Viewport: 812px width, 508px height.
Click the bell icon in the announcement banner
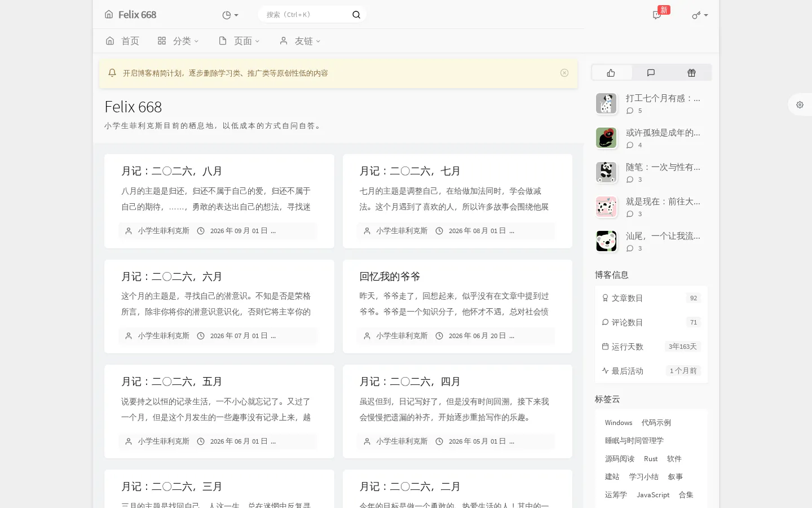[112, 73]
